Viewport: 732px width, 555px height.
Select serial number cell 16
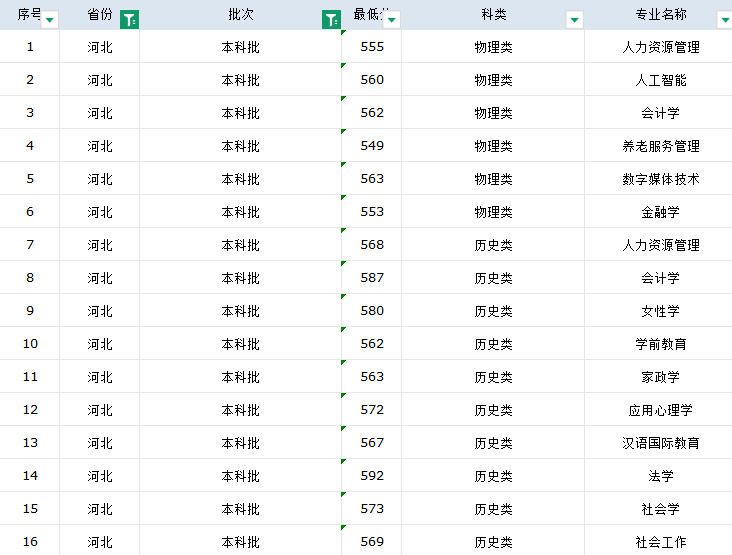30,541
